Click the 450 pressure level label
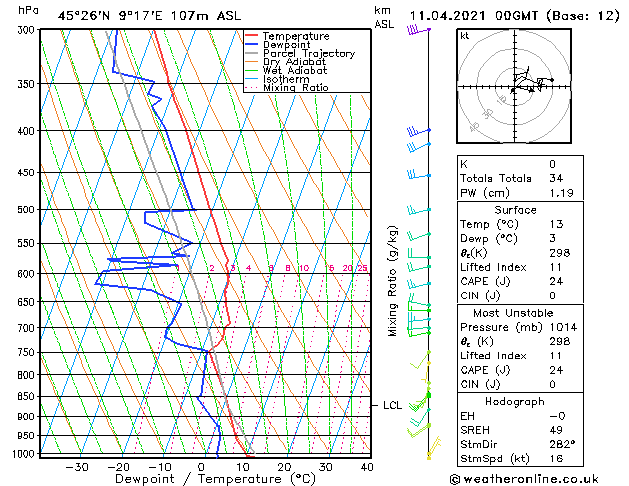The height and width of the screenshot is (486, 629). [x=28, y=173]
